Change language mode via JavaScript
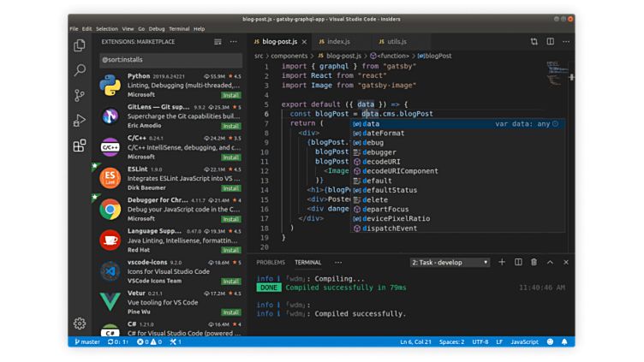 click(524, 341)
